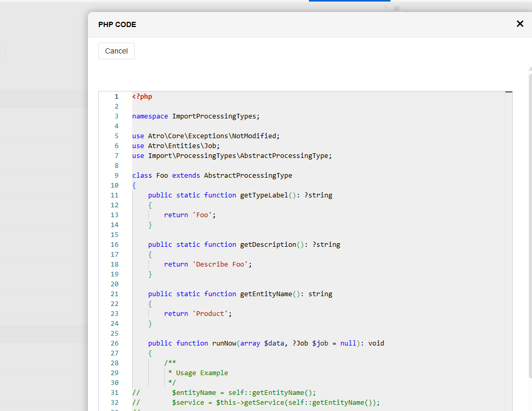Click the 'Product' return string

(x=212, y=314)
